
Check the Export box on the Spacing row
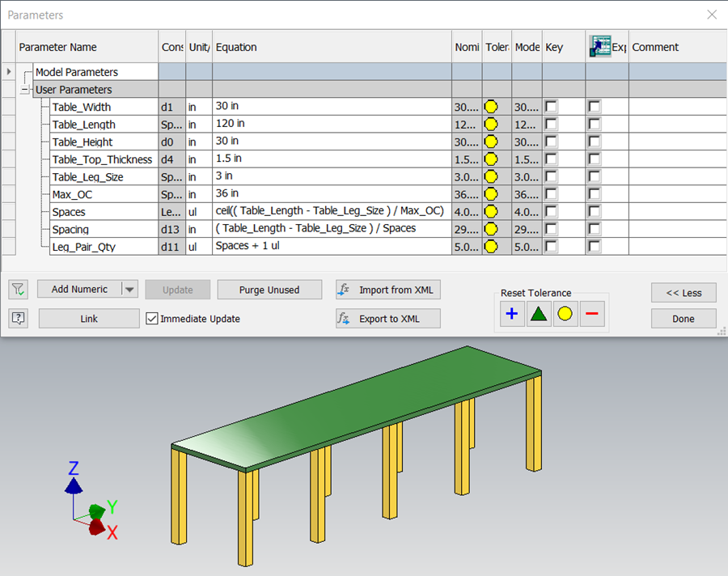pos(595,229)
